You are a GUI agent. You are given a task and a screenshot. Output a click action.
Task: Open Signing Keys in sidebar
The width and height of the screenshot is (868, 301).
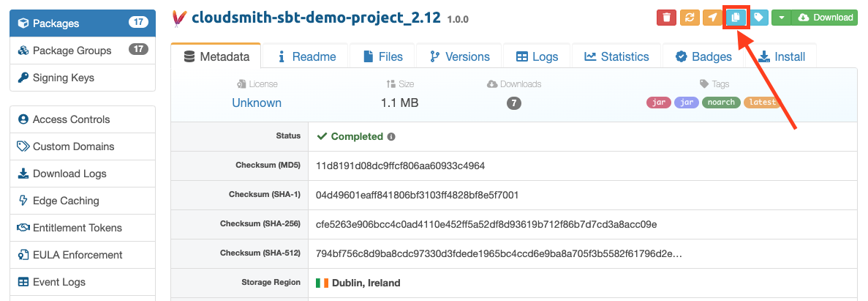pyautogui.click(x=83, y=78)
